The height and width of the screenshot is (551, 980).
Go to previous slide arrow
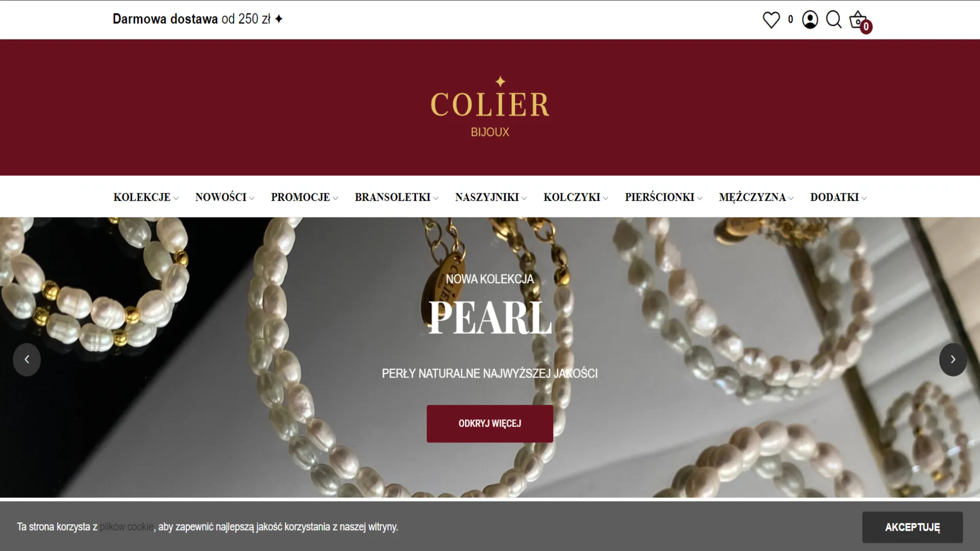click(x=27, y=360)
